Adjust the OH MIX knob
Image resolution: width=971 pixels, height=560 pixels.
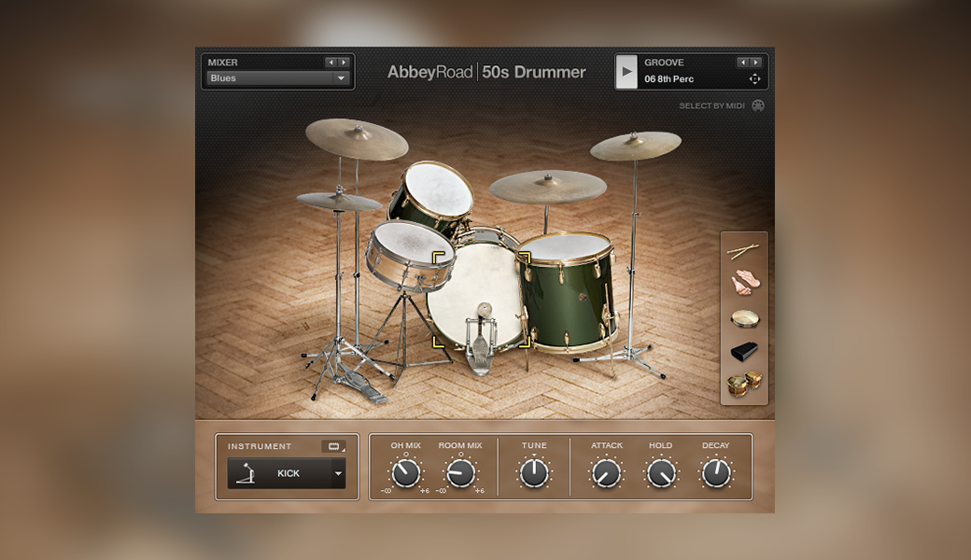coord(405,473)
